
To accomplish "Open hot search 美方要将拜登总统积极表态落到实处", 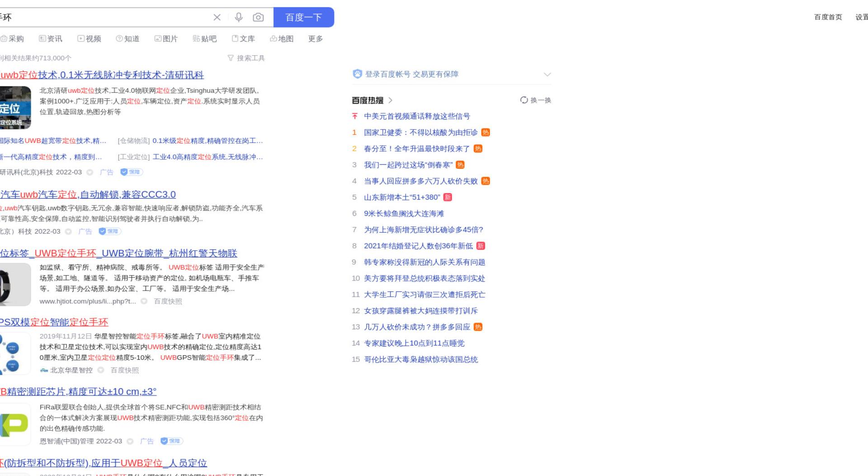I will (425, 279).
